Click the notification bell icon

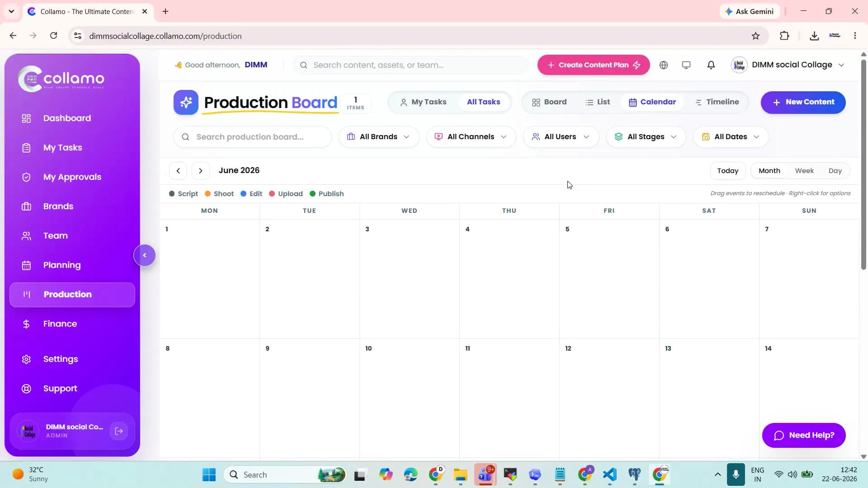[x=711, y=65]
